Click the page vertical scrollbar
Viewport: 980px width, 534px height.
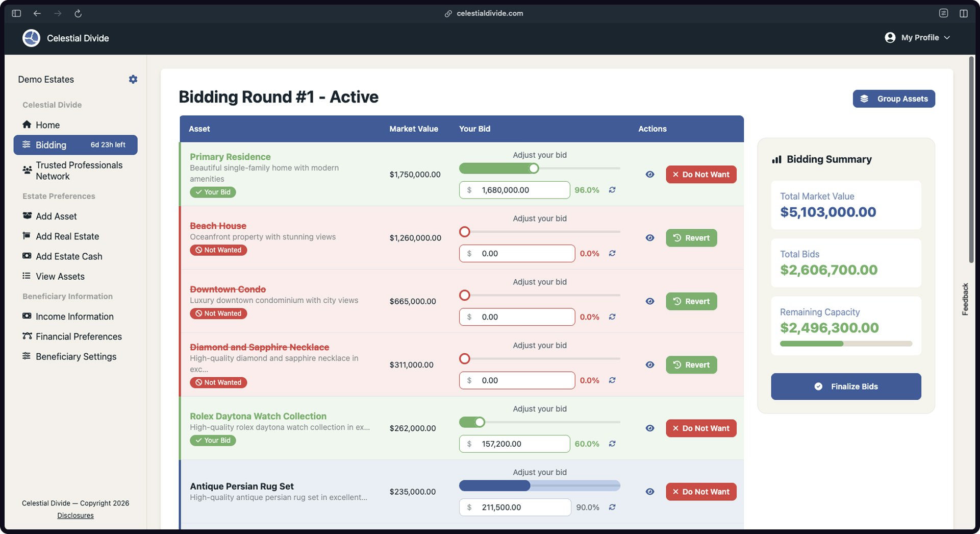pos(971,160)
